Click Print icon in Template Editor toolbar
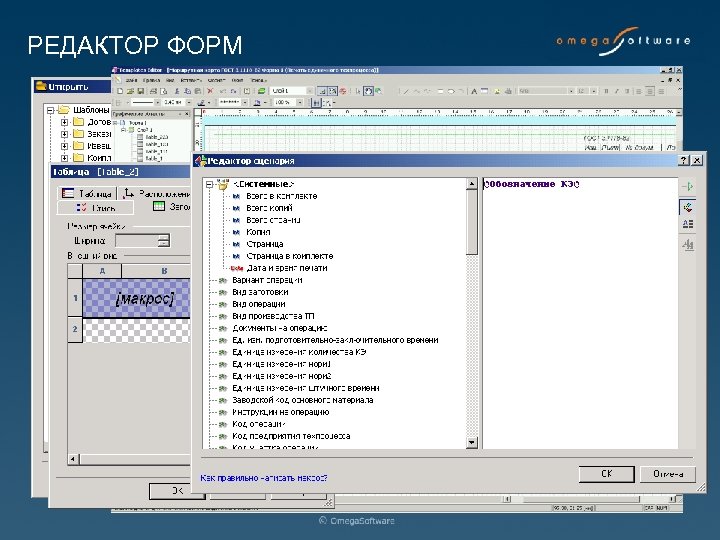Screen dimensions: 720x540 point(153,91)
